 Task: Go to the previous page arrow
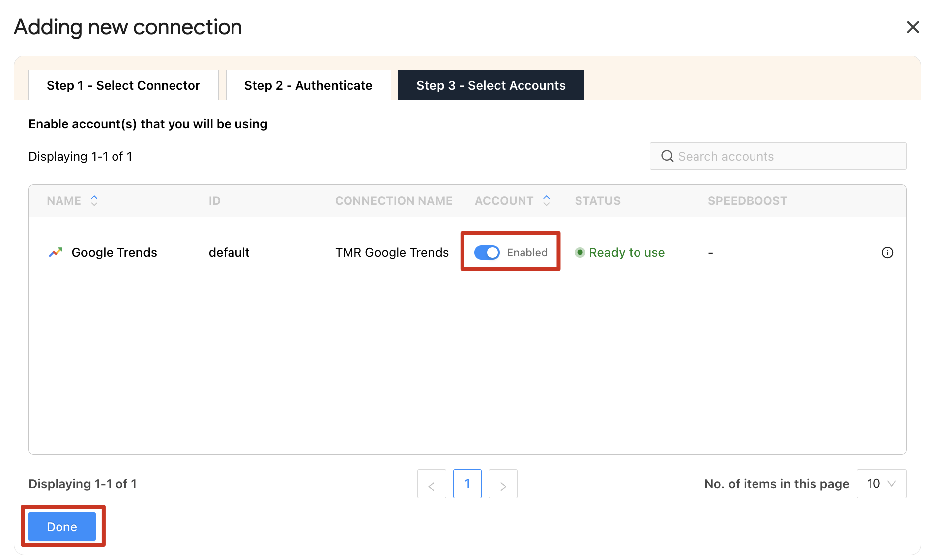point(432,484)
